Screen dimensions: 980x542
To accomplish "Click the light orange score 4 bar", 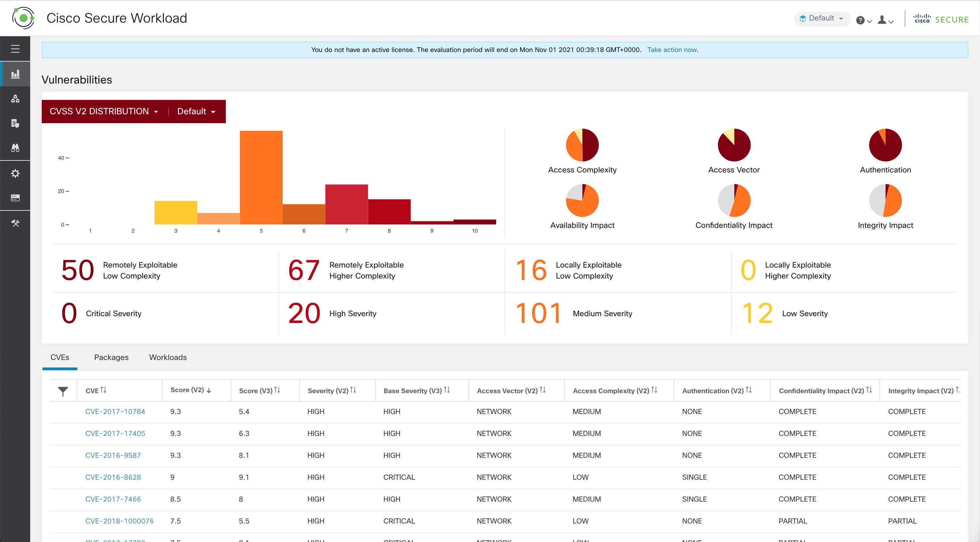I will [218, 219].
